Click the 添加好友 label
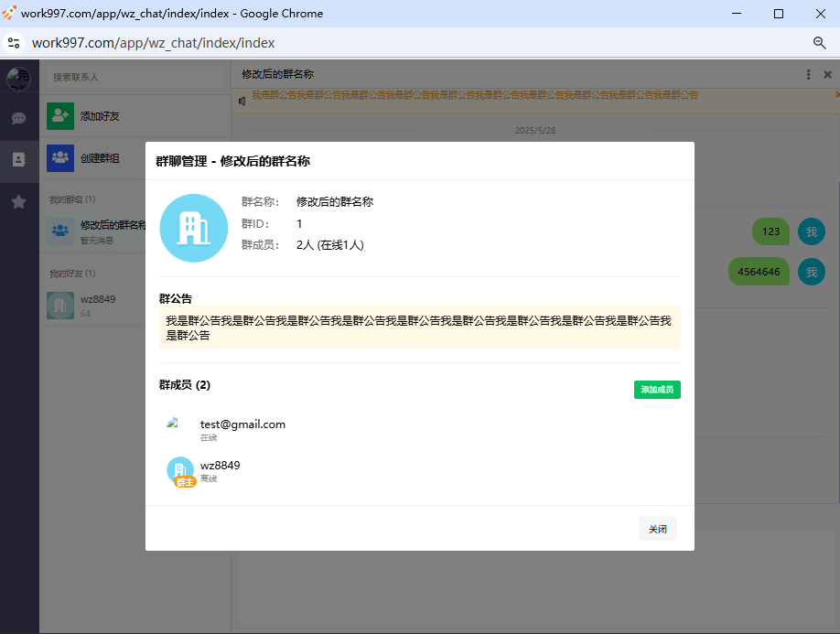The height and width of the screenshot is (634, 840). 100,116
